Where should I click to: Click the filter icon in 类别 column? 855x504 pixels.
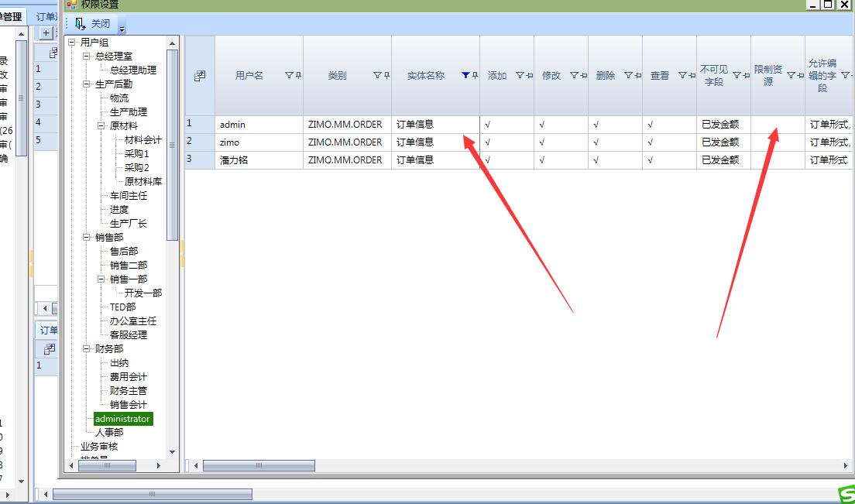(x=377, y=76)
